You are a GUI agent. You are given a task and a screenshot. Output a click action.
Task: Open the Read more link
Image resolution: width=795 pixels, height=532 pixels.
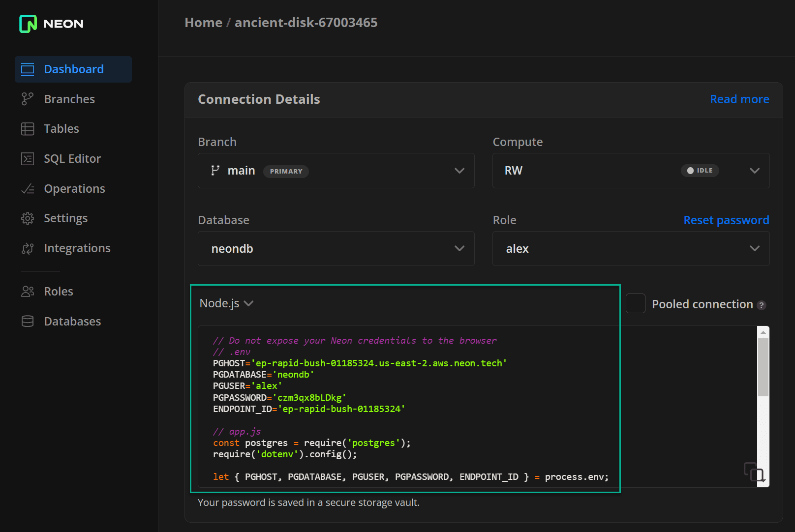coord(739,99)
